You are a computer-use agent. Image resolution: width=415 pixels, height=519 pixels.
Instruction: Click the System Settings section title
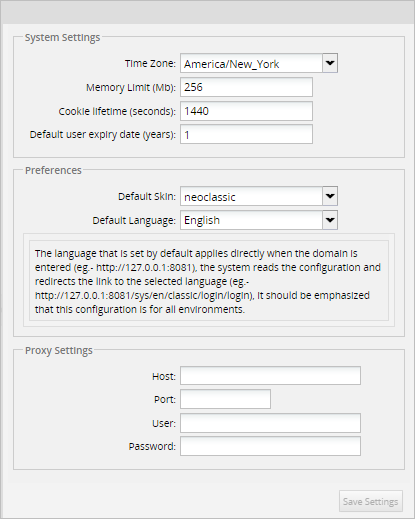point(62,37)
